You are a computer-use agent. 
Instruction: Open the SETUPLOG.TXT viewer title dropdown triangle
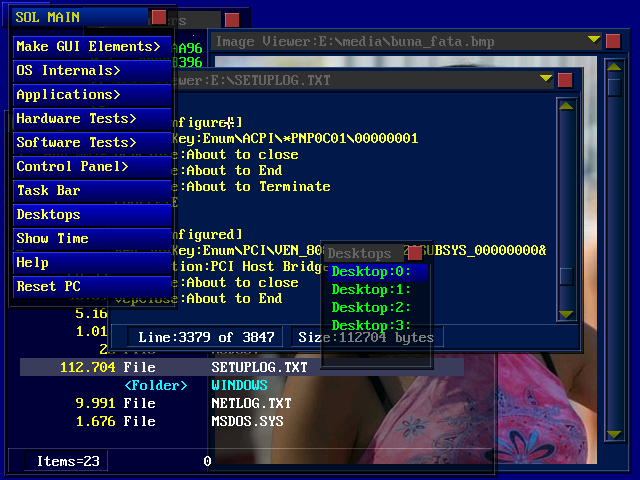point(546,78)
